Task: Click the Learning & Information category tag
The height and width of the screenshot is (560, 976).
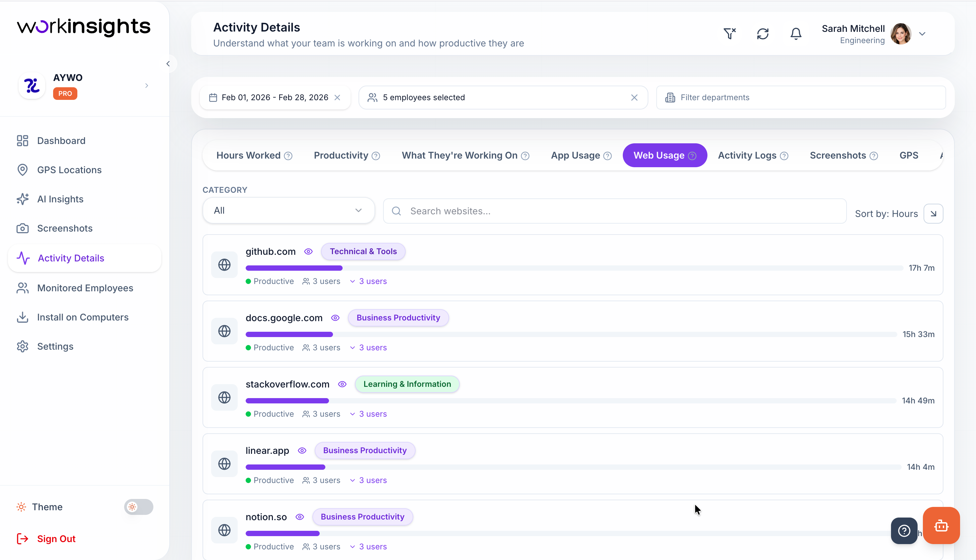Action: tap(407, 384)
